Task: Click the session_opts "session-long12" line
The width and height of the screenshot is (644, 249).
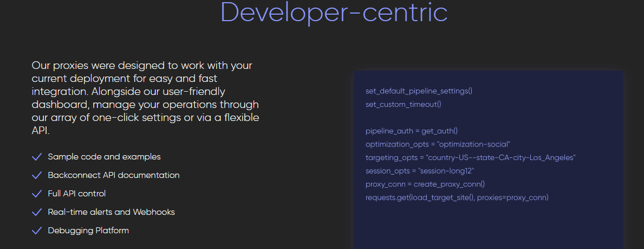Action: (x=420, y=171)
